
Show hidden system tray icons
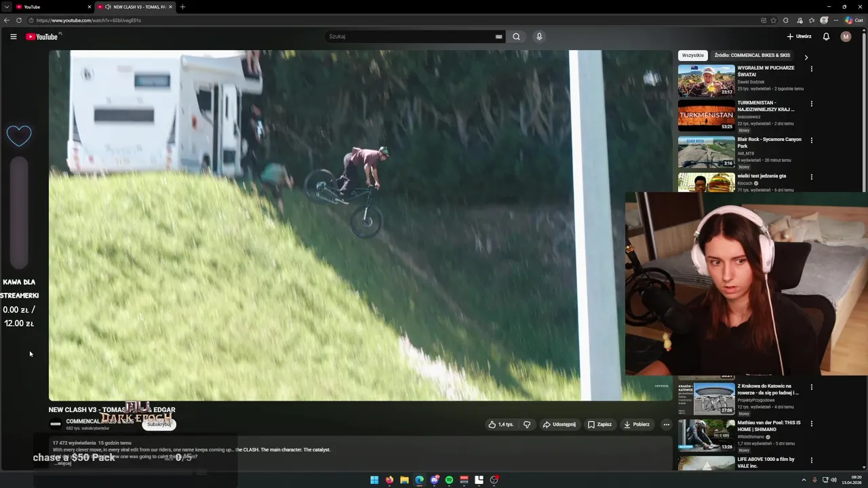point(804,480)
